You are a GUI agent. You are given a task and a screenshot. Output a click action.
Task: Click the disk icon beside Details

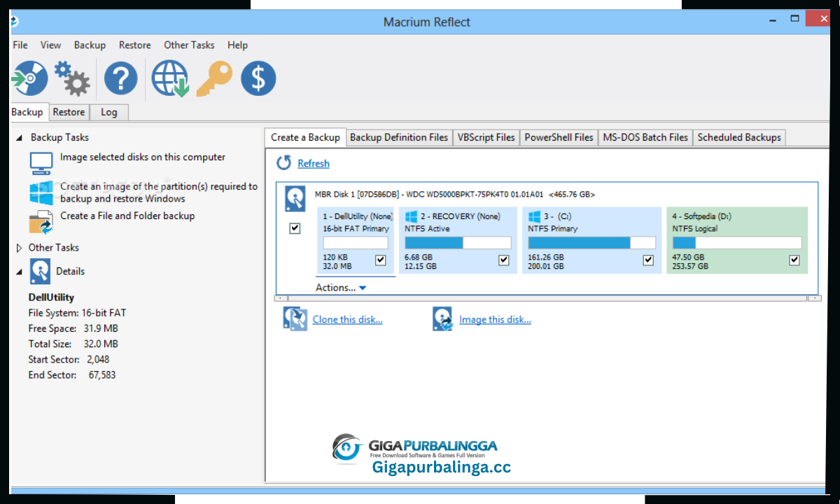tap(40, 270)
